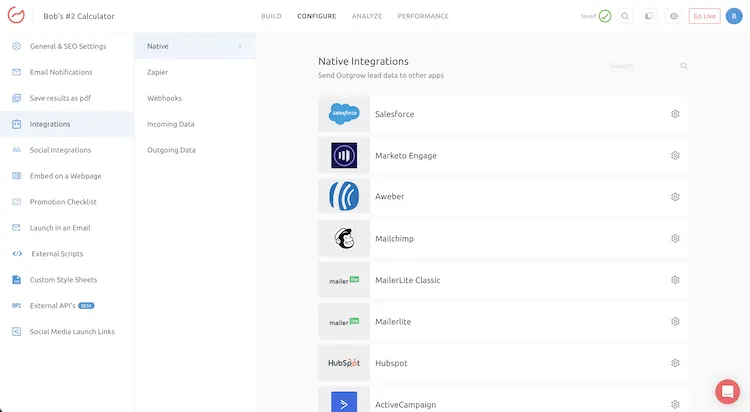This screenshot has height=412, width=750.
Task: Open General & SEO Settings
Action: [x=67, y=46]
